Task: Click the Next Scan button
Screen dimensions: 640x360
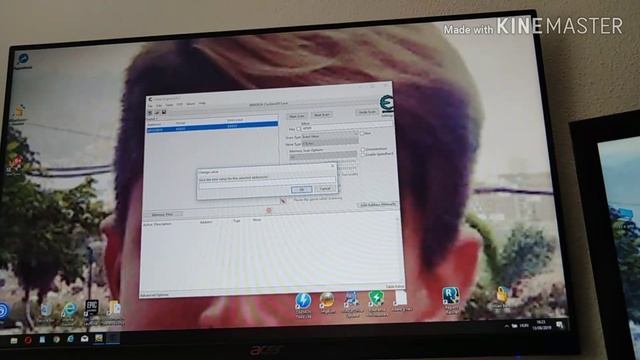Action: click(x=322, y=115)
